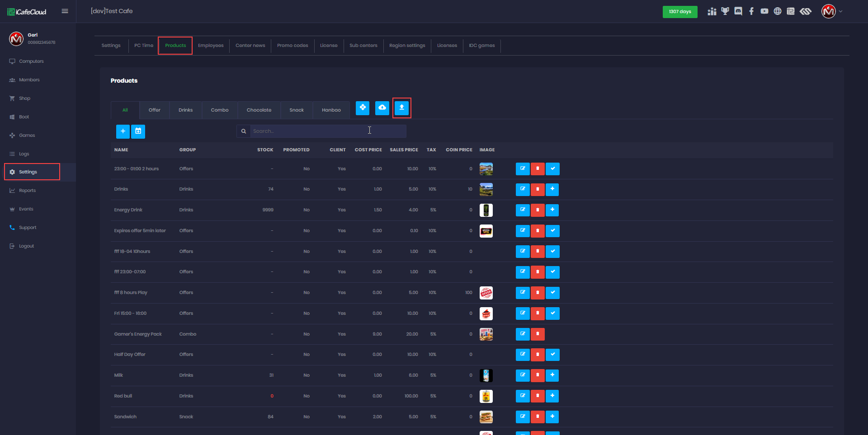Viewport: 868px width, 435px height.
Task: Toggle checkmark on Fri 15:00 - 18:00 row
Action: pos(552,313)
